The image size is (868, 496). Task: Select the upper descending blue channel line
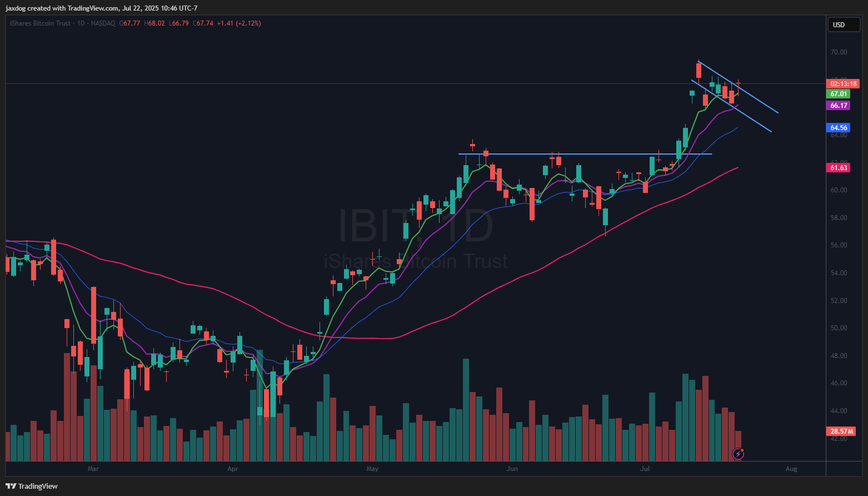point(739,87)
